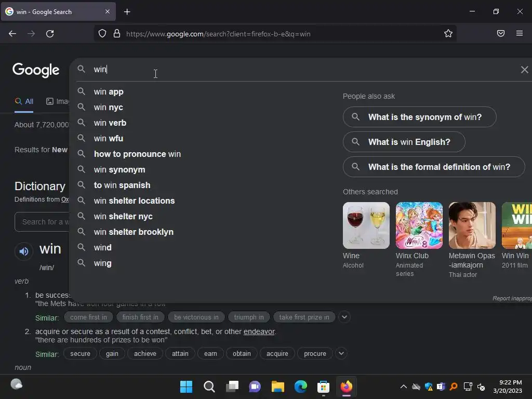
Task: Click 'What is win English?' question
Action: (x=404, y=142)
